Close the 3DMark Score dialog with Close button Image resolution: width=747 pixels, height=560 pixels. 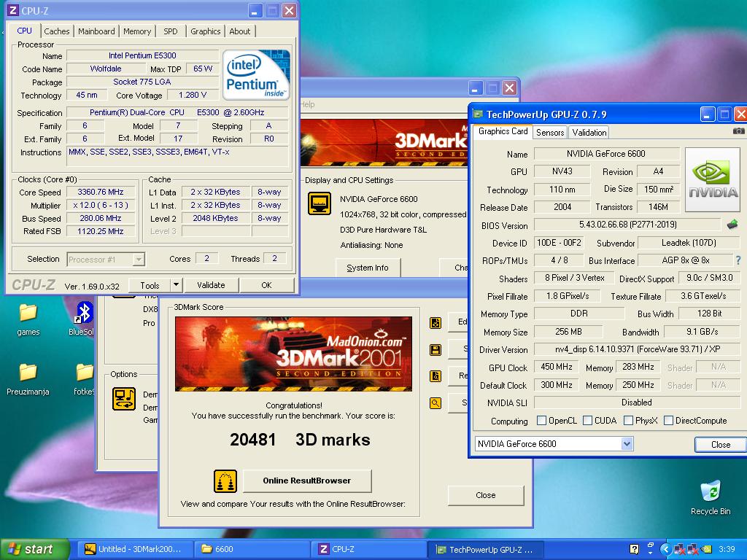pyautogui.click(x=485, y=495)
